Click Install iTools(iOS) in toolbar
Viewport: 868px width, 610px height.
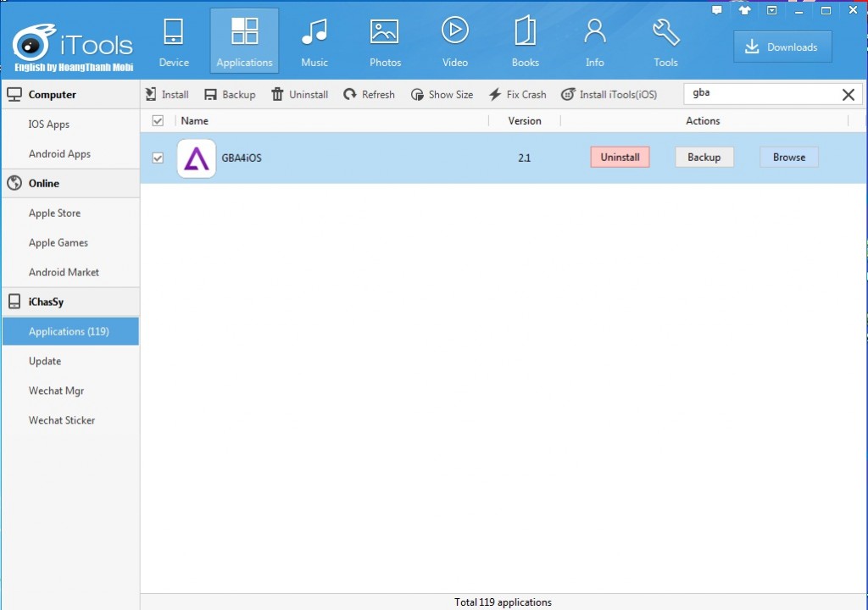tap(609, 95)
